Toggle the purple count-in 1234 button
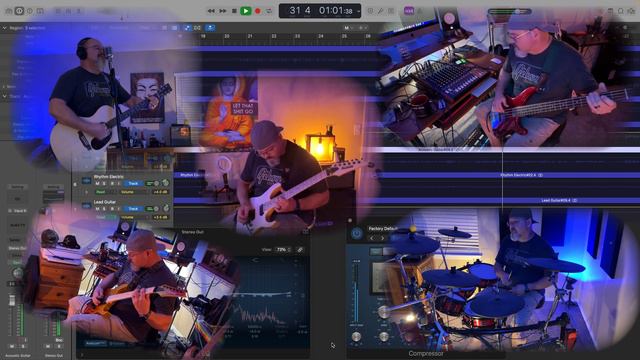Screen dimensions: 640x360 coord(409,11)
